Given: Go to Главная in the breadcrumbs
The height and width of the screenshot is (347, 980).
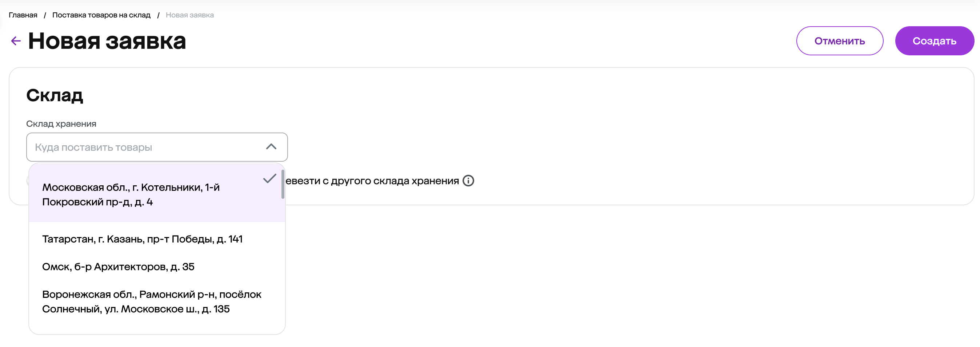Looking at the screenshot, I should (23, 15).
